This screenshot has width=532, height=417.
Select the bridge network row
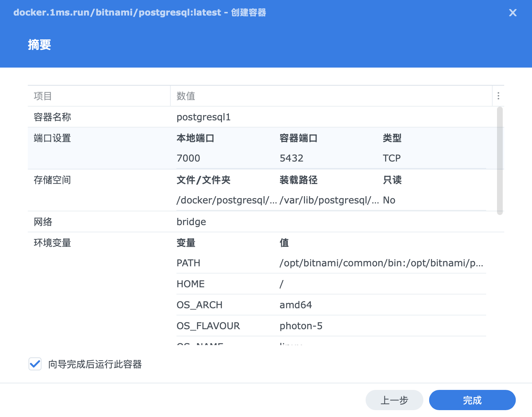[x=191, y=222]
